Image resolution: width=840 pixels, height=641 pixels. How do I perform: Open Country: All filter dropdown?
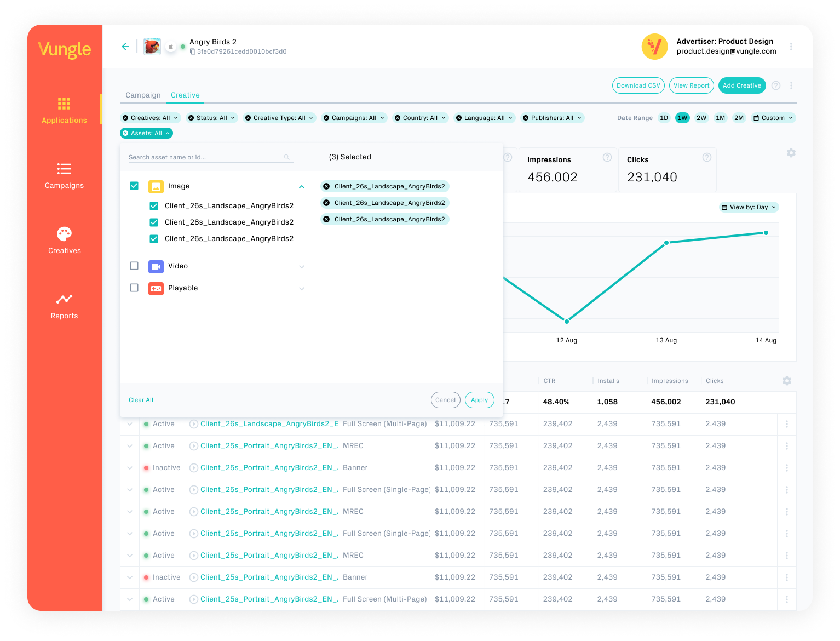(420, 118)
